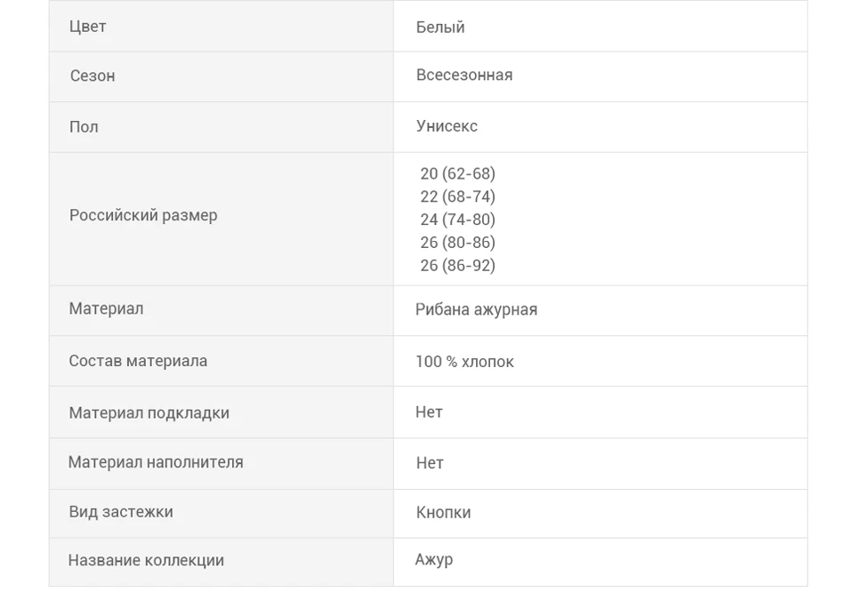Image resolution: width=854 pixels, height=616 pixels.
Task: Select the Ажур collection name value
Action: click(433, 560)
